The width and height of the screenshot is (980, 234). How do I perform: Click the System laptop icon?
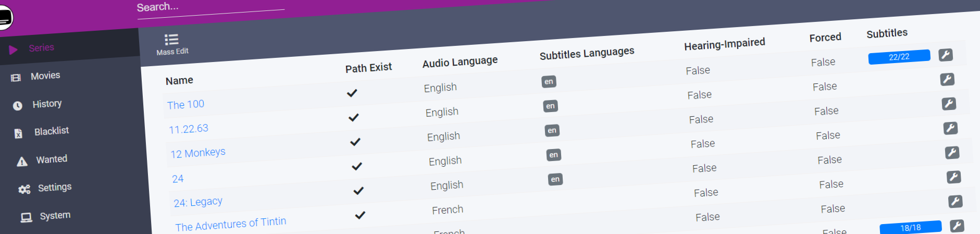pos(26,218)
